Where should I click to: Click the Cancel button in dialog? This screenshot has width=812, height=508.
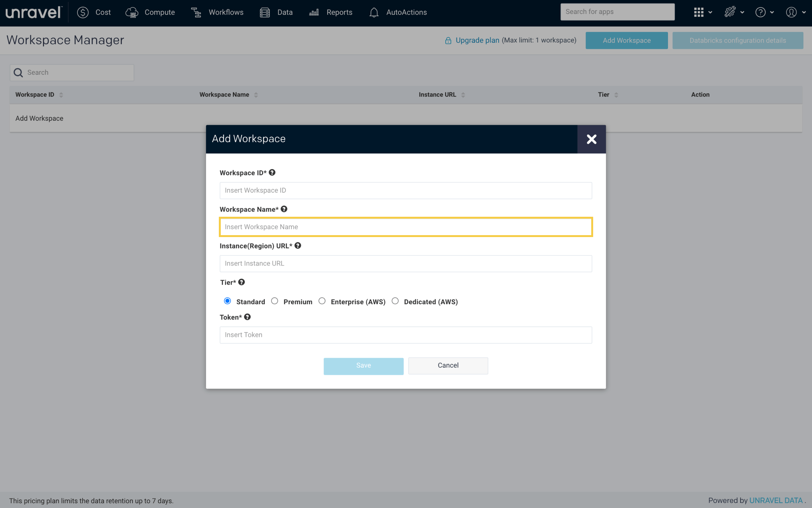pyautogui.click(x=448, y=365)
